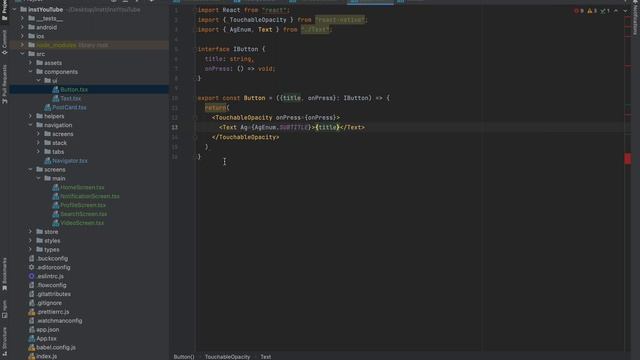Screen dimensions: 640x360
Task: Click the App.tsx file icon
Action: pos(31,338)
